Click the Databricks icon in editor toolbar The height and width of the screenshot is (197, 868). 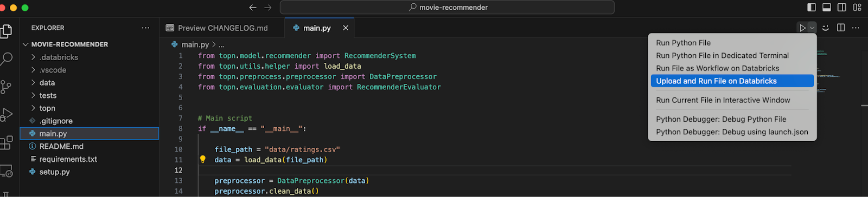(826, 28)
